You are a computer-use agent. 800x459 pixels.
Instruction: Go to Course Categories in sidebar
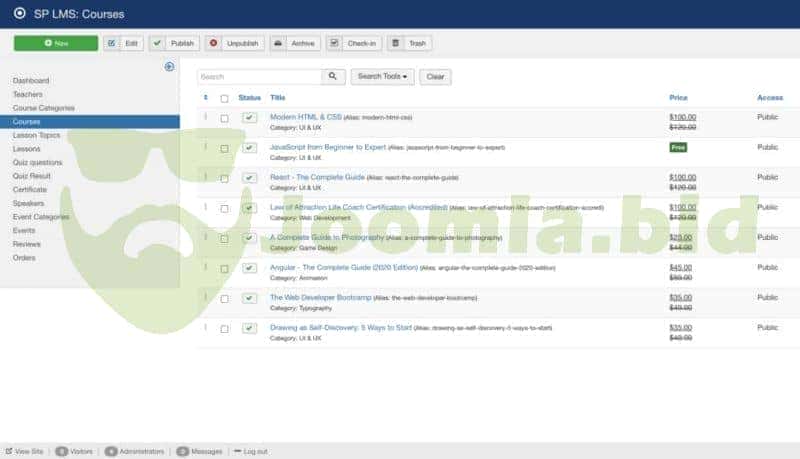(41, 107)
